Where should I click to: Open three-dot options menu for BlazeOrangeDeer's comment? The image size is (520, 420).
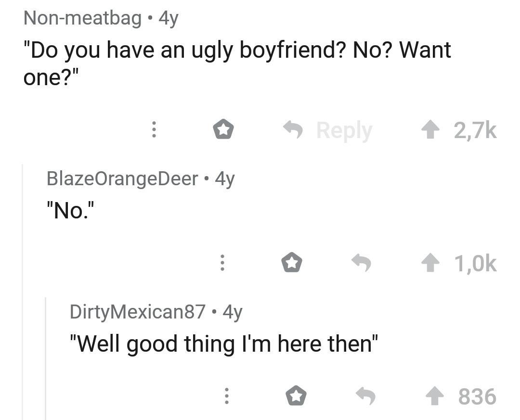(x=222, y=263)
